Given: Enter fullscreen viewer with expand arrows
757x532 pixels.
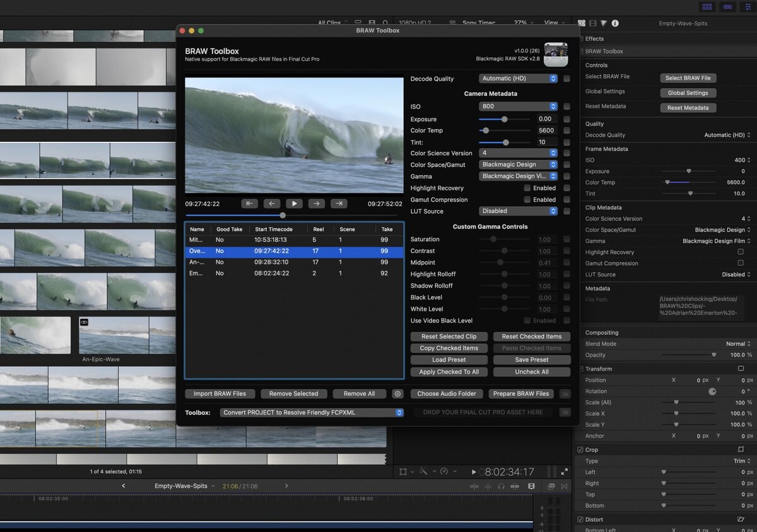Looking at the screenshot, I should pos(564,471).
